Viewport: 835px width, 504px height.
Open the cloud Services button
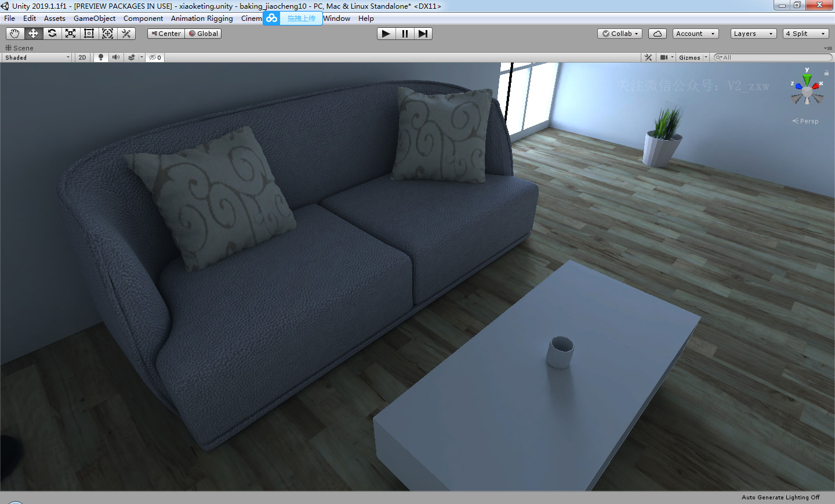click(658, 34)
